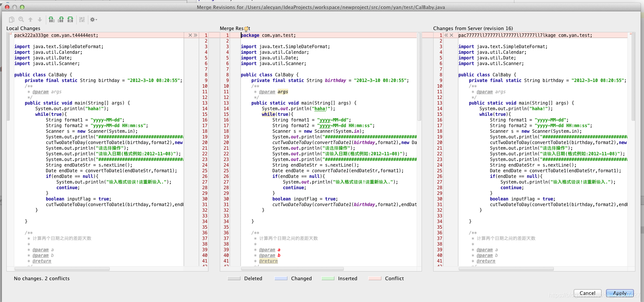Click 'continue;' in server changes pane
Screen dimensions: 644x302
[512, 188]
